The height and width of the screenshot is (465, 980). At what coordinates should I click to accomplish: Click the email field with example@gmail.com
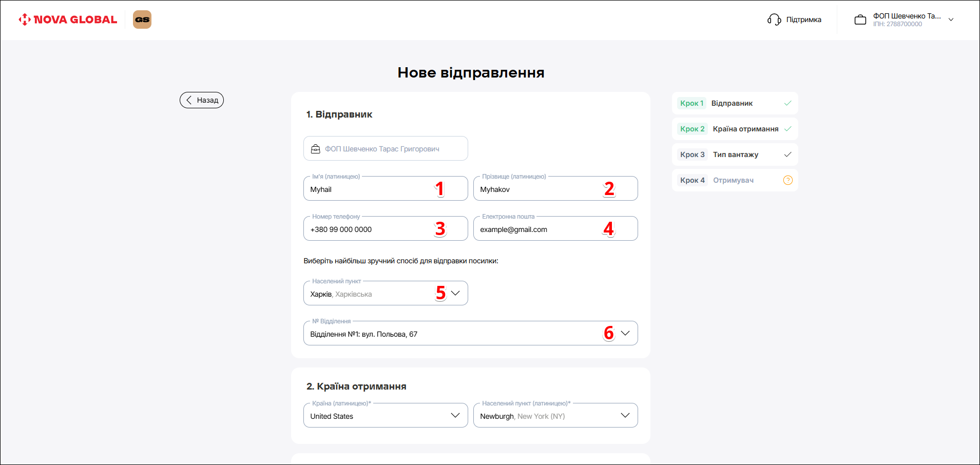click(x=539, y=229)
